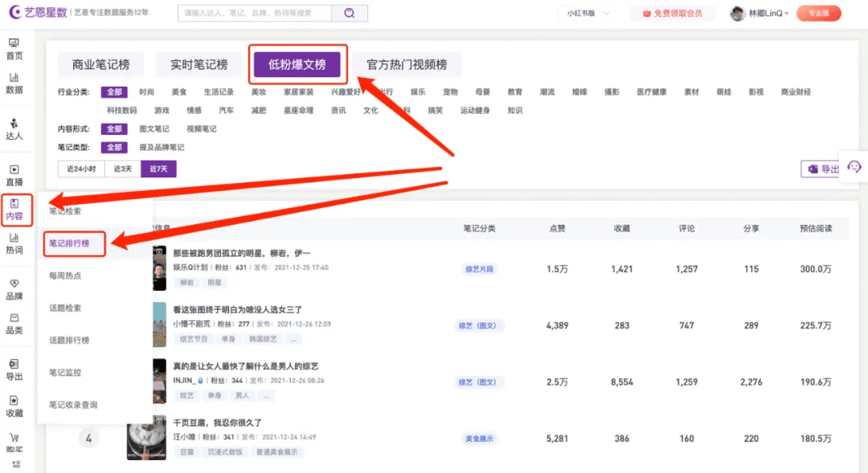Select the 家居家装 industry filter

click(x=298, y=92)
